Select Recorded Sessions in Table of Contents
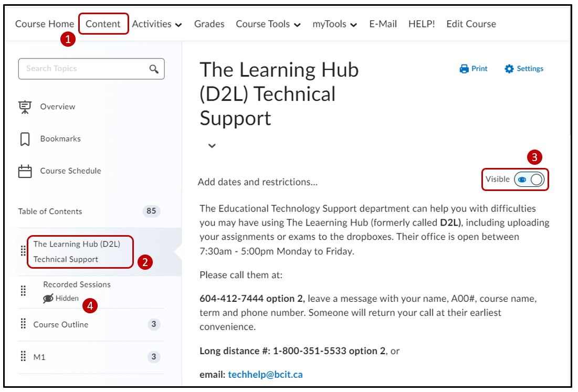Image resolution: width=578 pixels, height=392 pixels. click(x=77, y=284)
